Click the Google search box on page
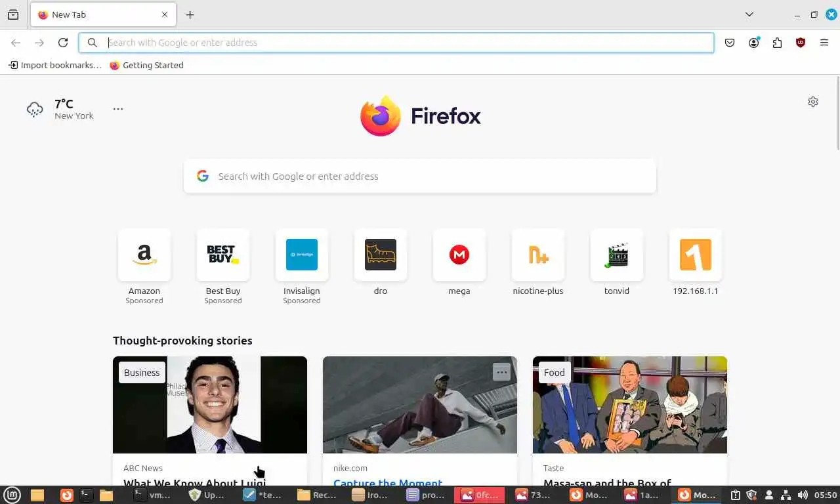This screenshot has width=840, height=504. click(420, 176)
